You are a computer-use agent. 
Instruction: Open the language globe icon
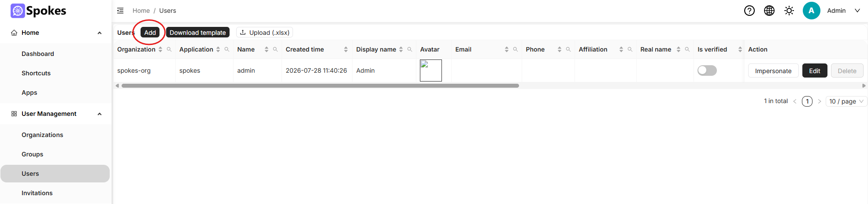769,11
